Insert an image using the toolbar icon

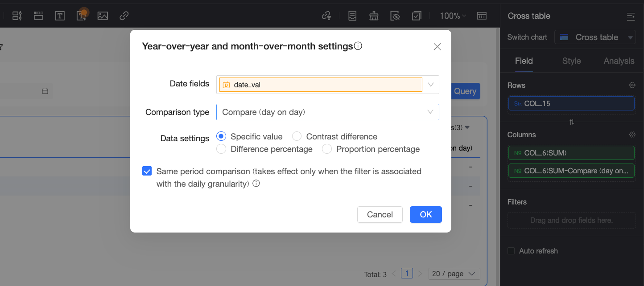click(x=103, y=16)
